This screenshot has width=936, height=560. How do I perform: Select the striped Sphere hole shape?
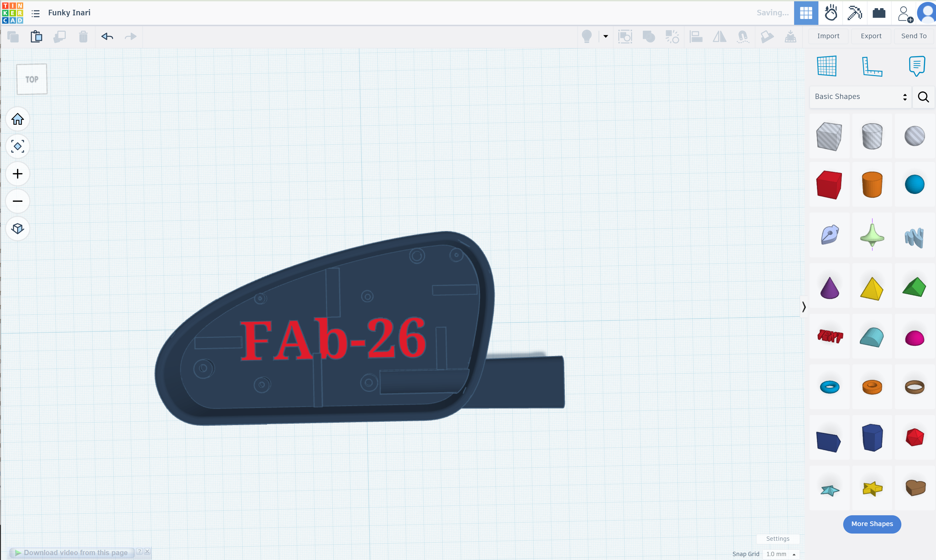pos(914,136)
